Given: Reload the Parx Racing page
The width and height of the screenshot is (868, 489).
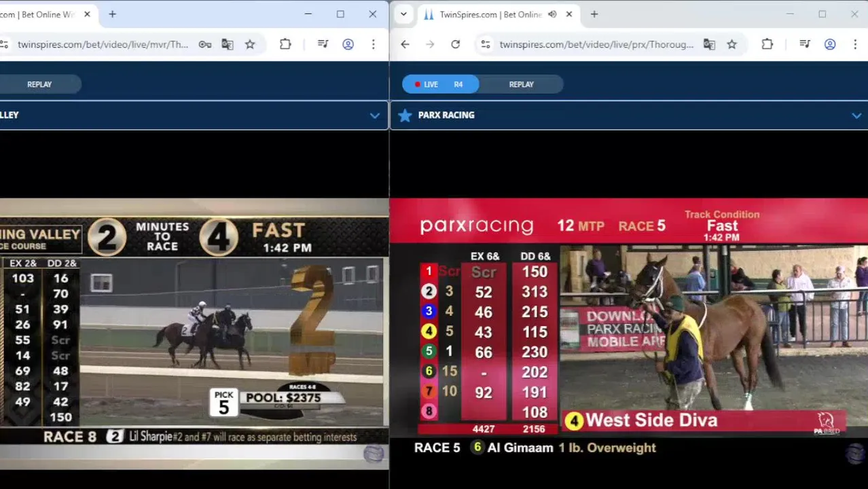Looking at the screenshot, I should [455, 44].
